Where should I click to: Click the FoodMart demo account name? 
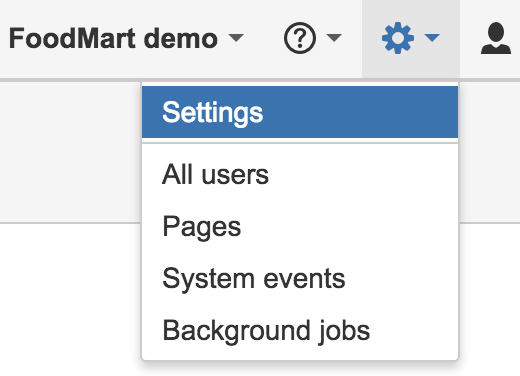click(x=113, y=38)
